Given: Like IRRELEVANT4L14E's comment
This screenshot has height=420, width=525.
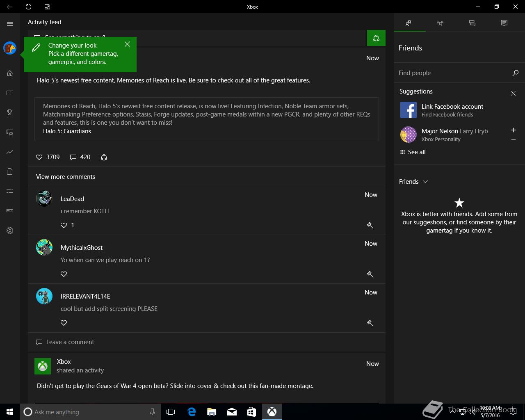Looking at the screenshot, I should (64, 323).
